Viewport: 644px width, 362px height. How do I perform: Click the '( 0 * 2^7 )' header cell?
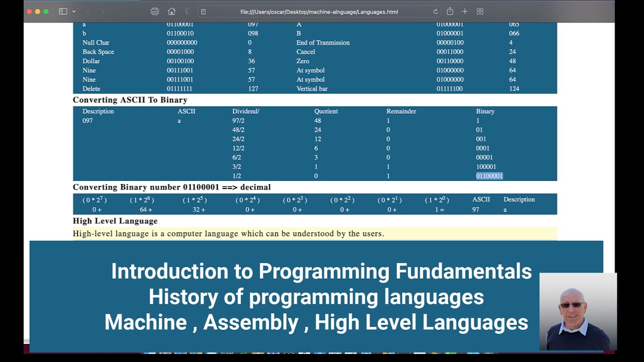click(x=95, y=200)
